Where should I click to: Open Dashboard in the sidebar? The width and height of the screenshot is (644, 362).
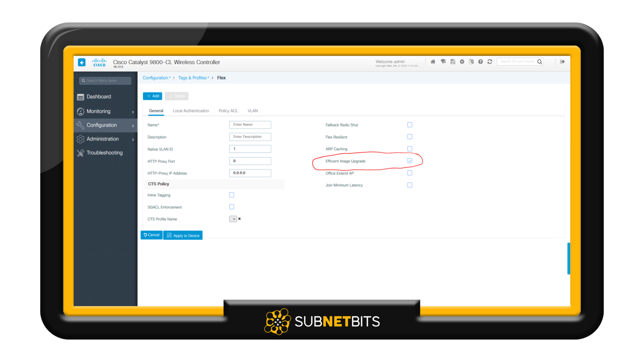pyautogui.click(x=99, y=97)
